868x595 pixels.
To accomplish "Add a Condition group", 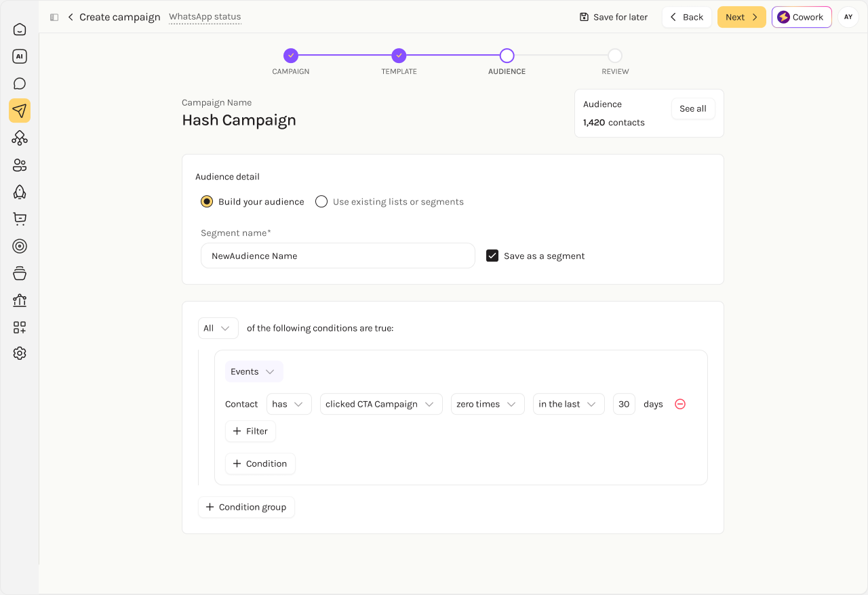I will 246,507.
